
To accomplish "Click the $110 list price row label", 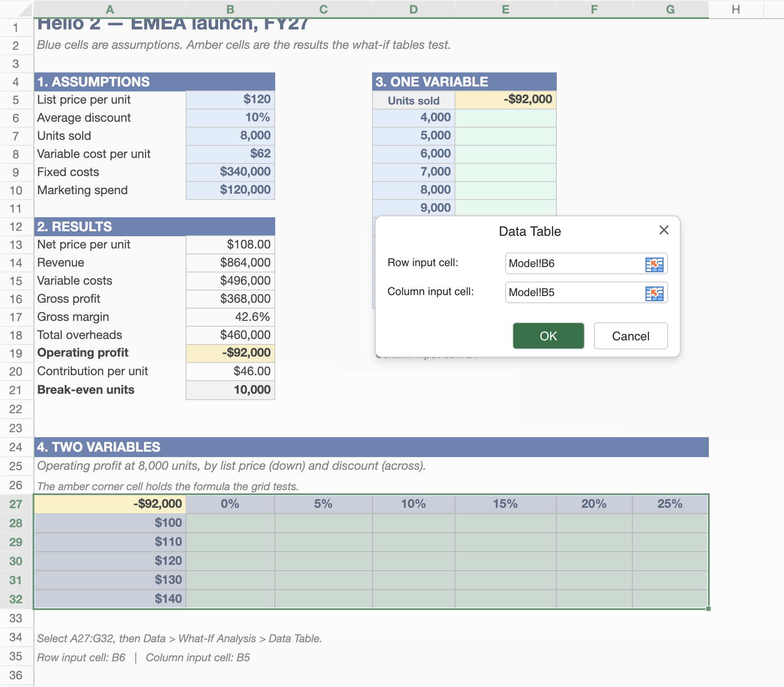I will pos(110,542).
